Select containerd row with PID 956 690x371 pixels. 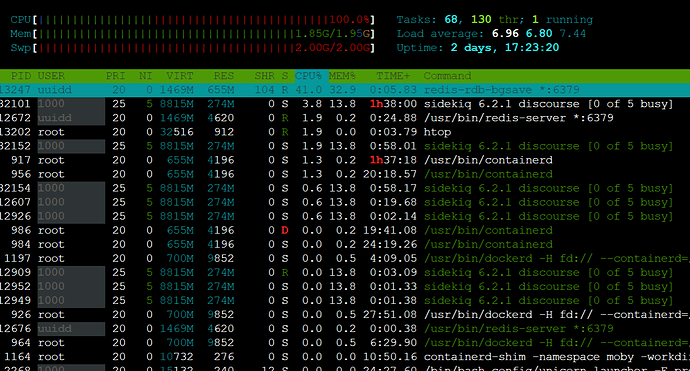[x=345, y=174]
